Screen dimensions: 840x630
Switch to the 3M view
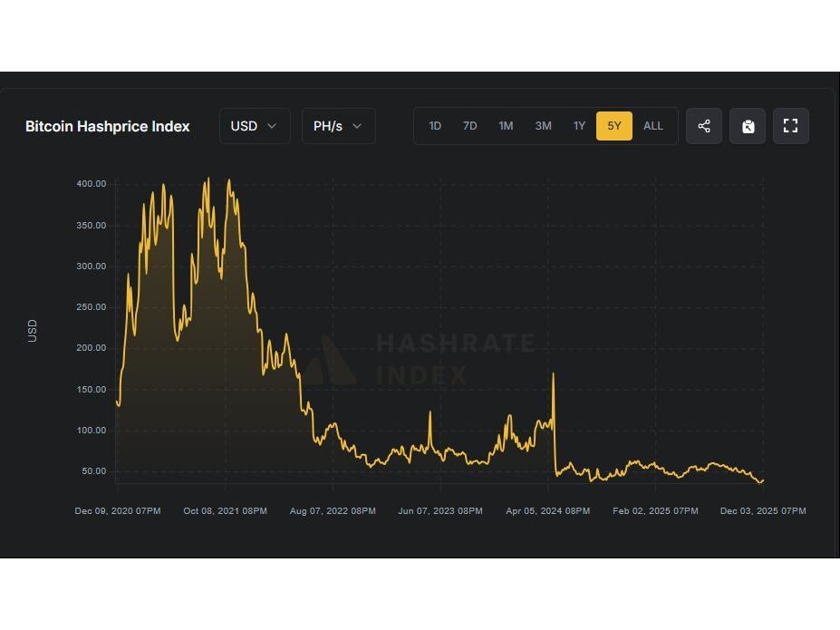click(543, 126)
